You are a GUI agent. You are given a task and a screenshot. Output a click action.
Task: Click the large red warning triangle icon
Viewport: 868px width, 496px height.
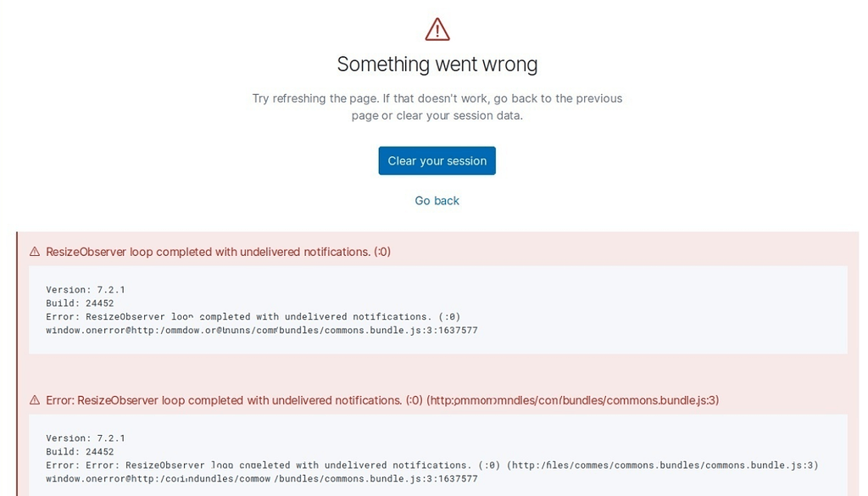437,30
